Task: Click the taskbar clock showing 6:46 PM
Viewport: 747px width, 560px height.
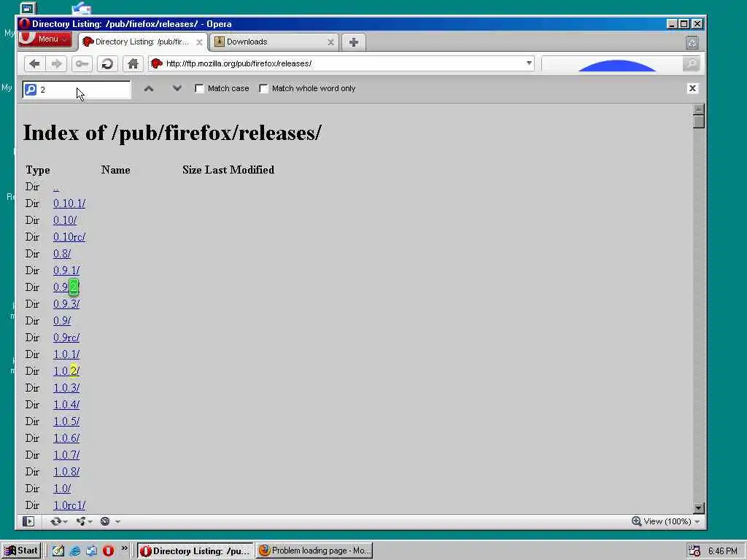Action: pyautogui.click(x=722, y=551)
